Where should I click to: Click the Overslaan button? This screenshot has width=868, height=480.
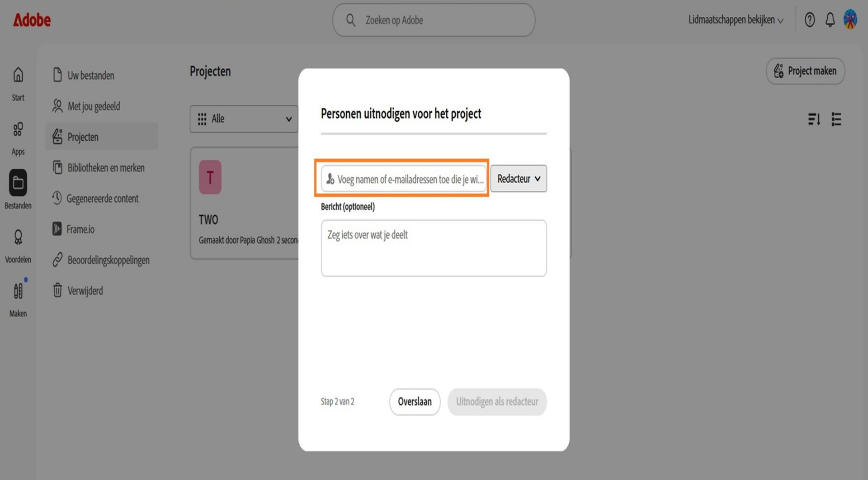click(x=415, y=402)
